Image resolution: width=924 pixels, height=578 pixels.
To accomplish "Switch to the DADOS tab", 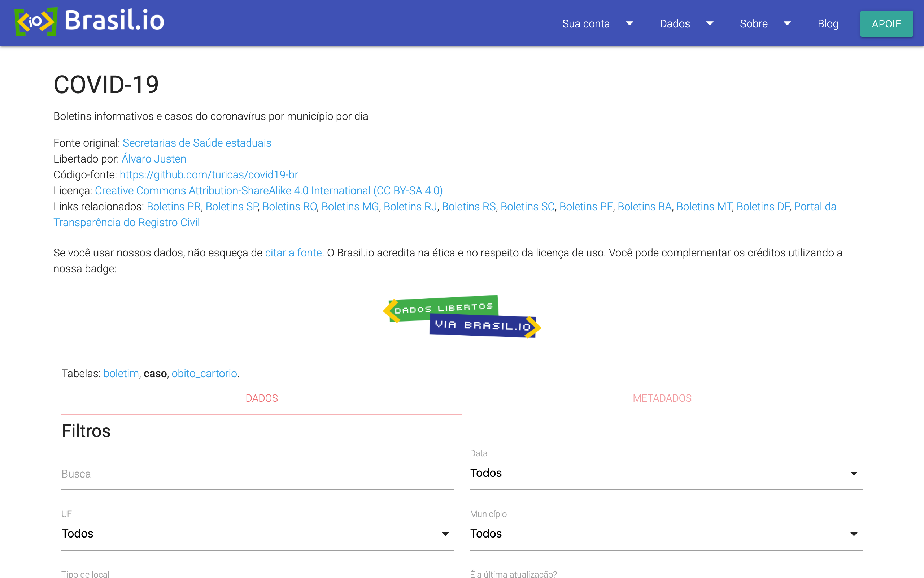I will (x=262, y=398).
